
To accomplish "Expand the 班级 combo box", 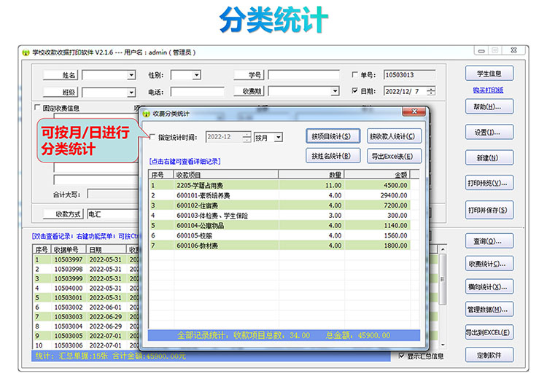I will [131, 93].
